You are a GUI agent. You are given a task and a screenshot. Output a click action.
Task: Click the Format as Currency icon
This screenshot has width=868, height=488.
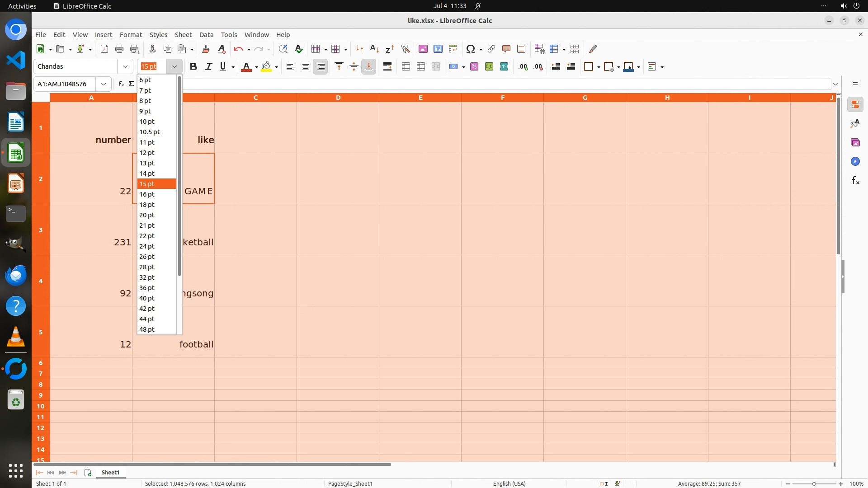pos(453,67)
